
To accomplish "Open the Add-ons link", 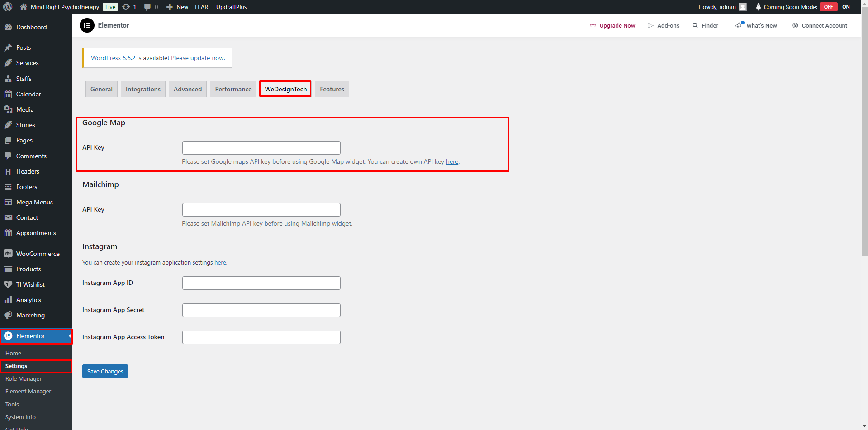I will [664, 25].
